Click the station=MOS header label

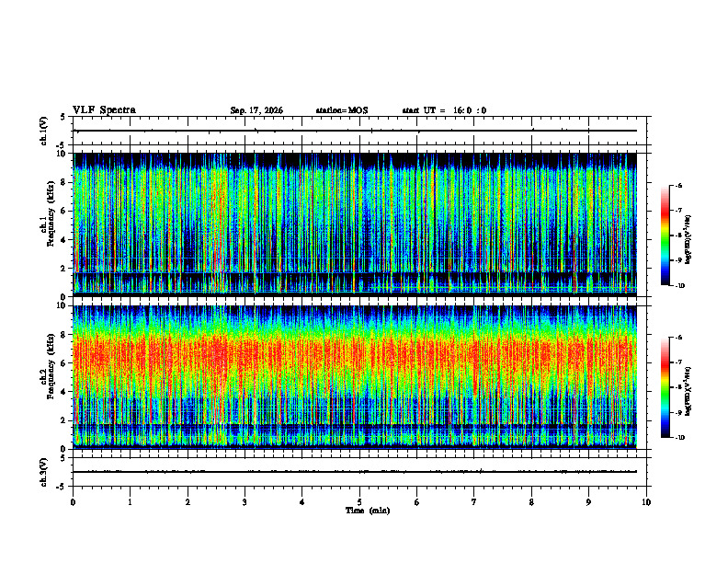click(x=342, y=110)
